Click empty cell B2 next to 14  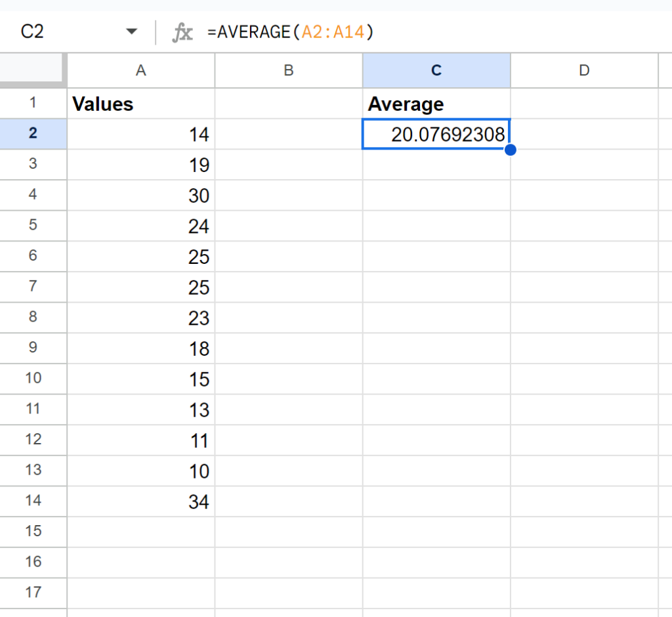click(x=289, y=134)
